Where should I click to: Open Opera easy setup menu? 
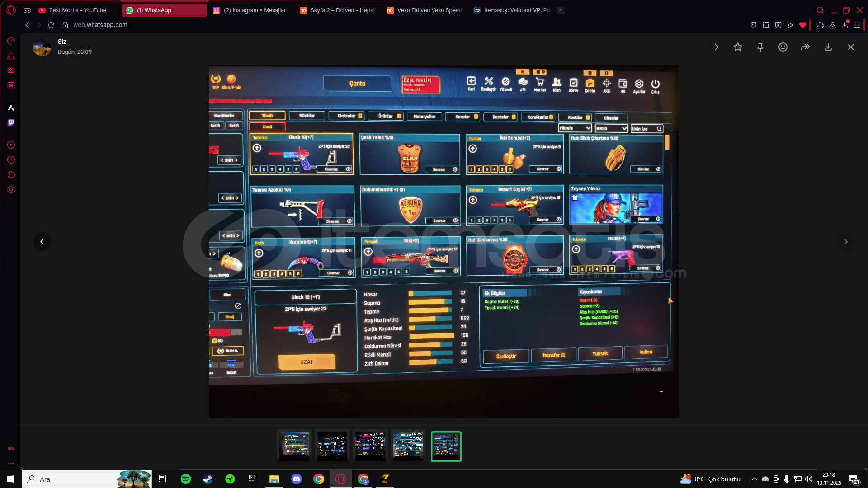(857, 25)
